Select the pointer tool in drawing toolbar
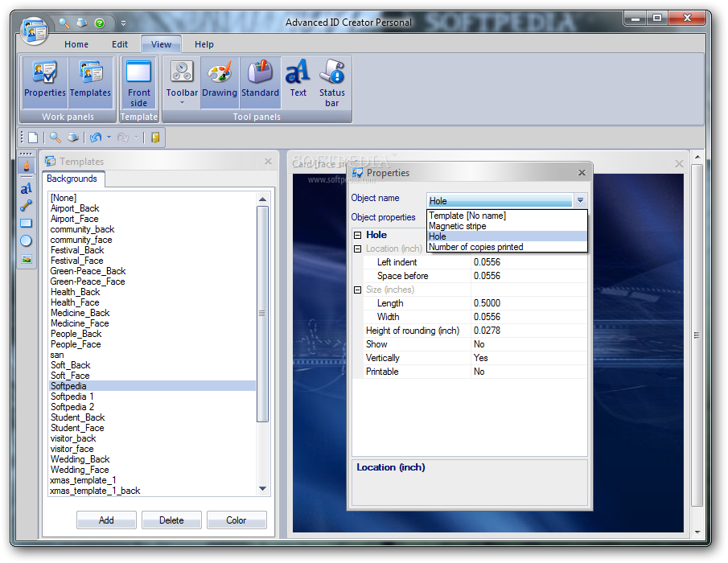 coord(27,165)
